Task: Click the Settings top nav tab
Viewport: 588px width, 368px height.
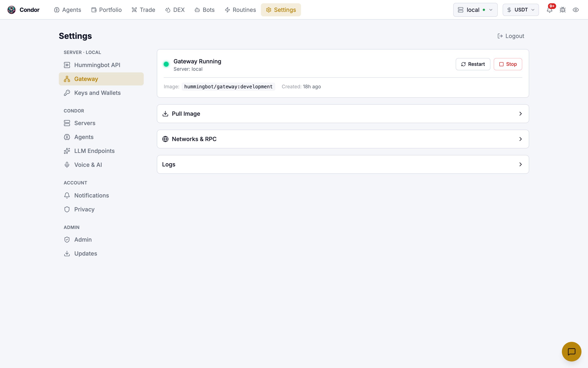Action: (281, 10)
